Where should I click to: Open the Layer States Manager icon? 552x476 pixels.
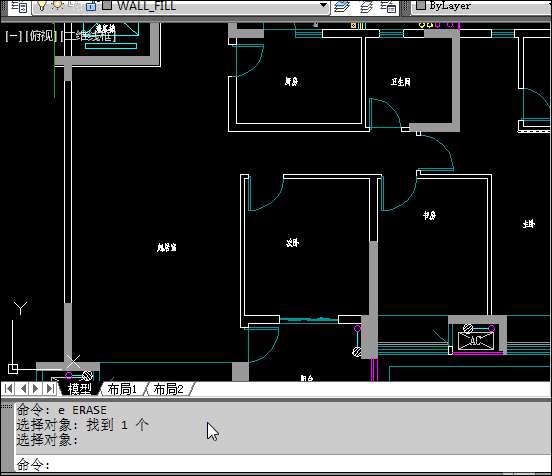click(x=388, y=6)
